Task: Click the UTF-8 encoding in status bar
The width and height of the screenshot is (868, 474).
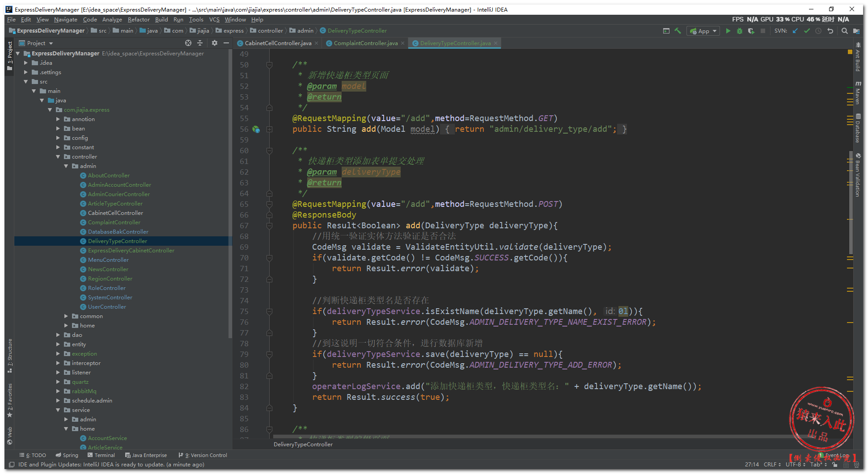Action: point(796,465)
